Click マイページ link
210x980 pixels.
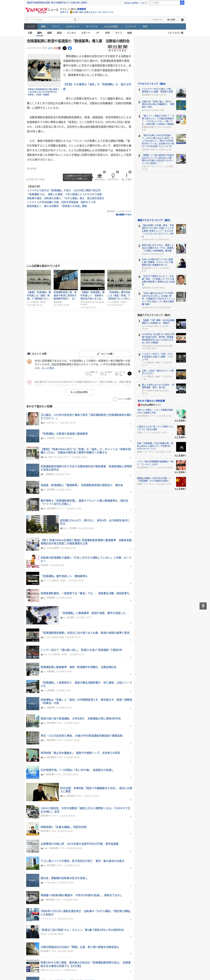tap(157, 20)
